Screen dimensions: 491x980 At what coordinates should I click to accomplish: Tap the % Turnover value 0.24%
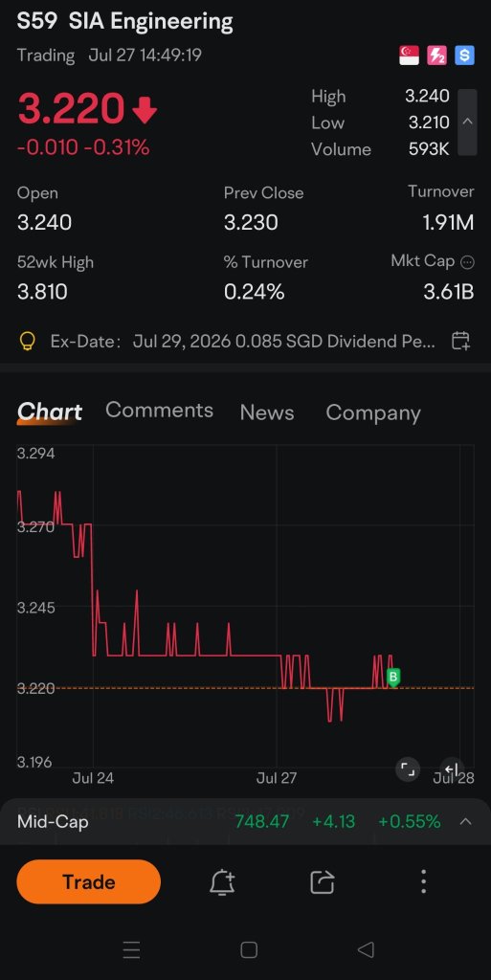[254, 292]
